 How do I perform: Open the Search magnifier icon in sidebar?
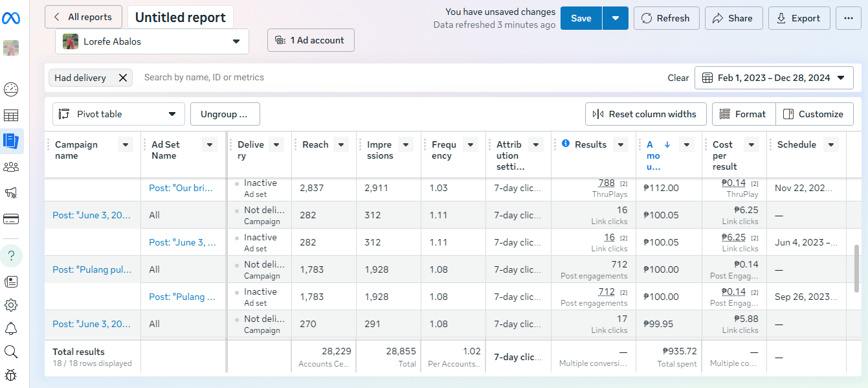[x=11, y=352]
